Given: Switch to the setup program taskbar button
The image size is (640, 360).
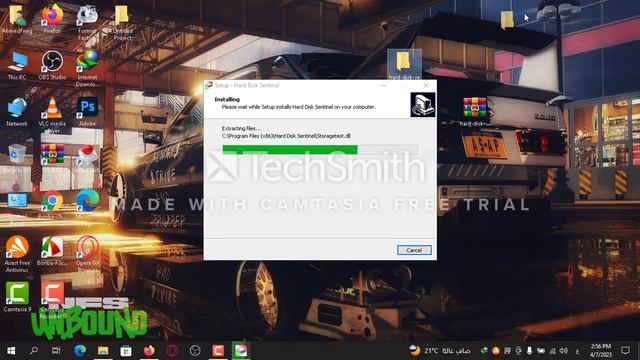Looking at the screenshot, I should coord(241,351).
